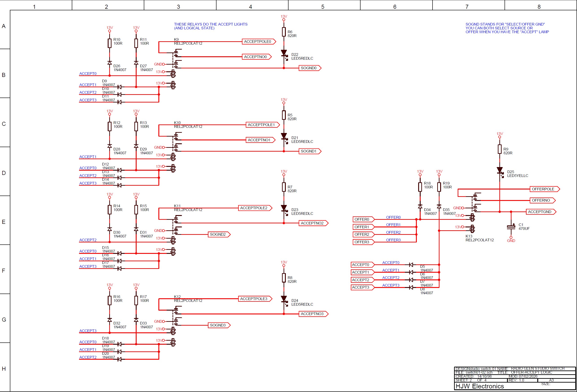Select the capacitor C1 470UF symbol
Image resolution: width=577 pixels, height=392 pixels.
pyautogui.click(x=511, y=227)
